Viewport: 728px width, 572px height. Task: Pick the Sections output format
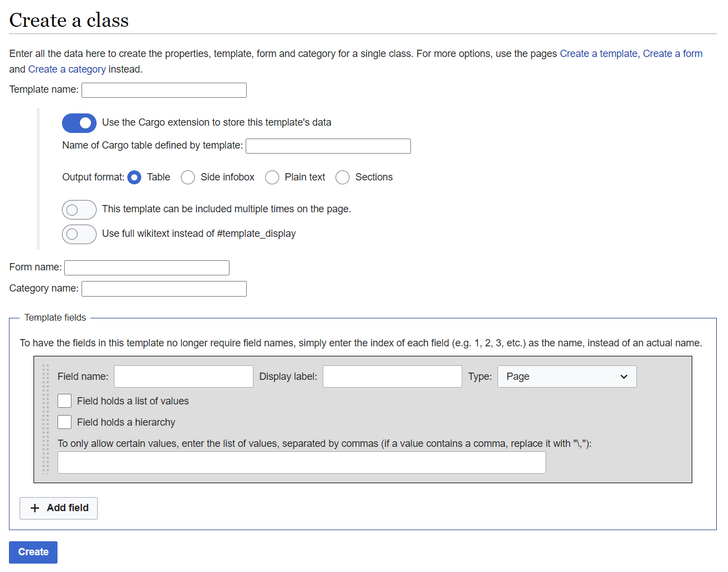[x=343, y=178]
